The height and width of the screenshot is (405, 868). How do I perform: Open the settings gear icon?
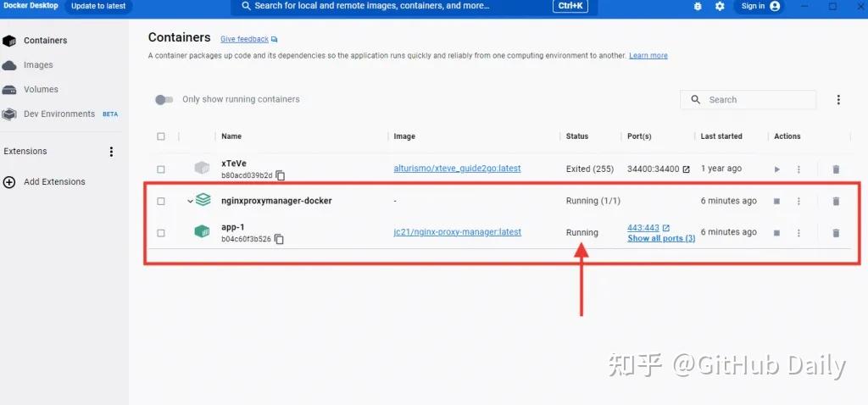(x=720, y=6)
